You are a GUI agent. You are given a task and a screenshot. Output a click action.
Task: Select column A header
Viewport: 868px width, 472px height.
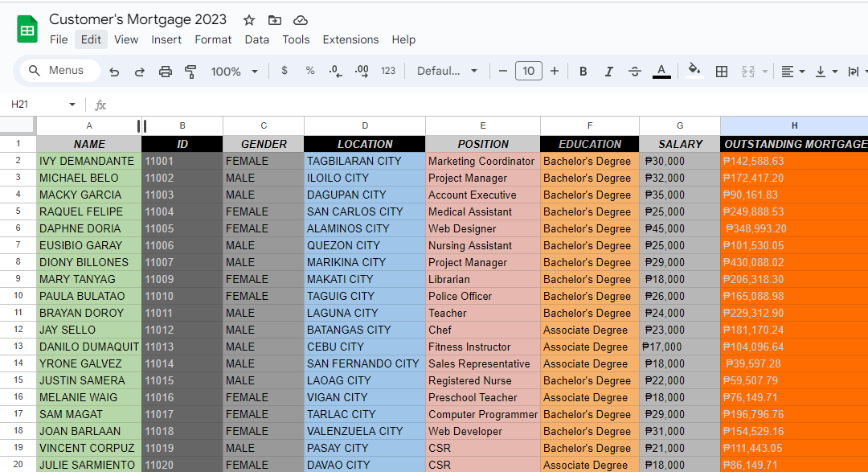[x=89, y=125]
